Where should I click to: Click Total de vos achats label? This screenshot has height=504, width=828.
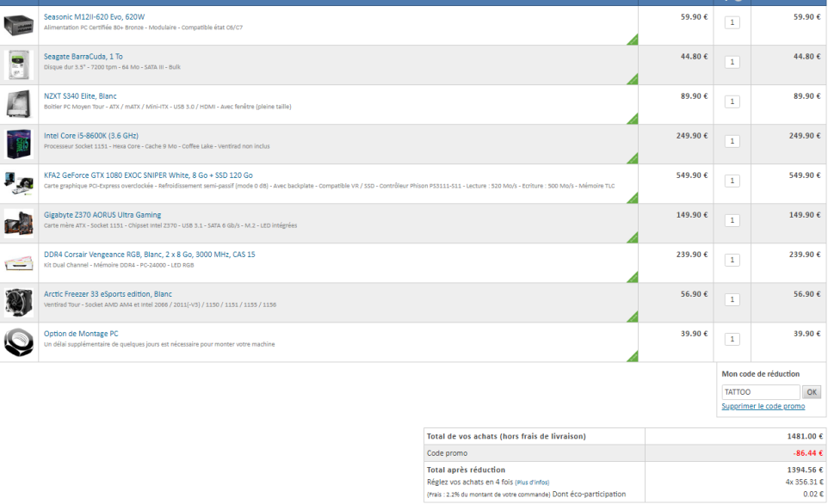tap(506, 436)
